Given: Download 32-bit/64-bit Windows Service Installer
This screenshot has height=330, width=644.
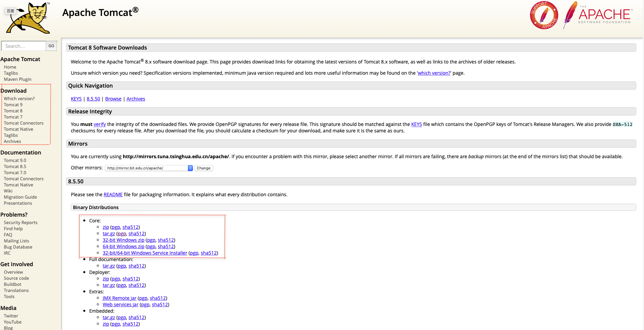Looking at the screenshot, I should pyautogui.click(x=145, y=253).
